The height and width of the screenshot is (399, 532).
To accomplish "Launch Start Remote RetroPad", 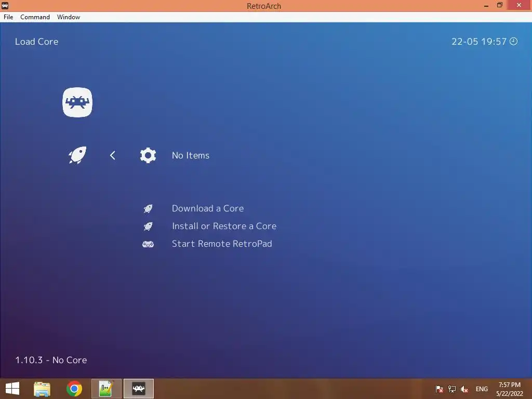I will click(222, 244).
